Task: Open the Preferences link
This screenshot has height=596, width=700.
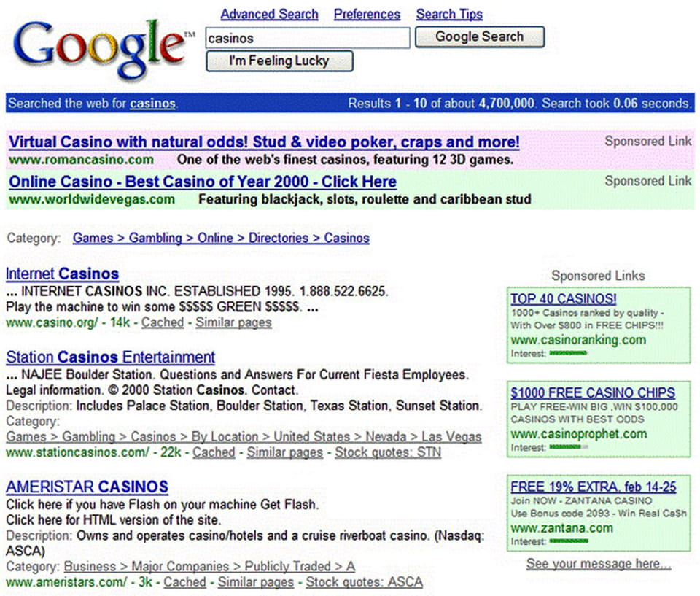Action: 367,14
